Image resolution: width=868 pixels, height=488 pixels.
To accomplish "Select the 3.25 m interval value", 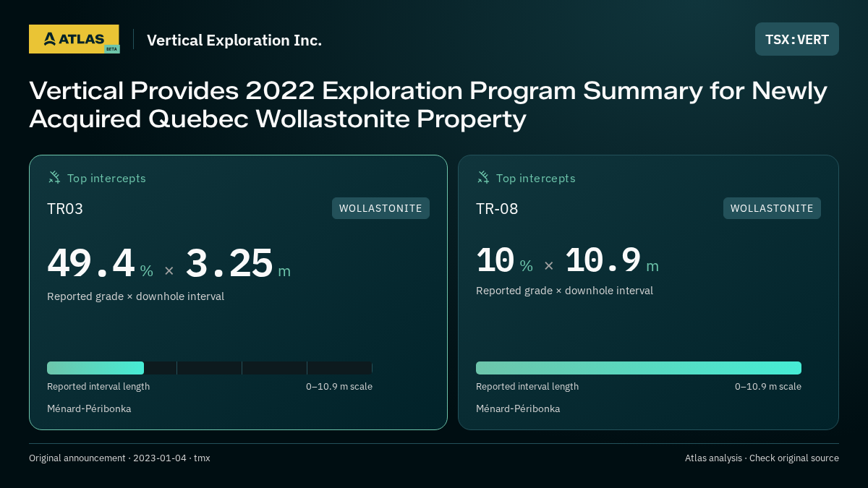I will (238, 263).
